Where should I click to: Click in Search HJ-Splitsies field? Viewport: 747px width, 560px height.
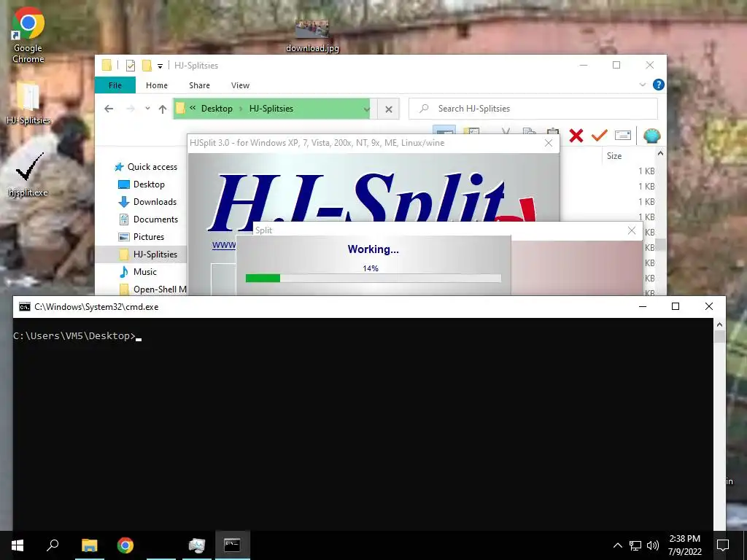[x=533, y=109]
